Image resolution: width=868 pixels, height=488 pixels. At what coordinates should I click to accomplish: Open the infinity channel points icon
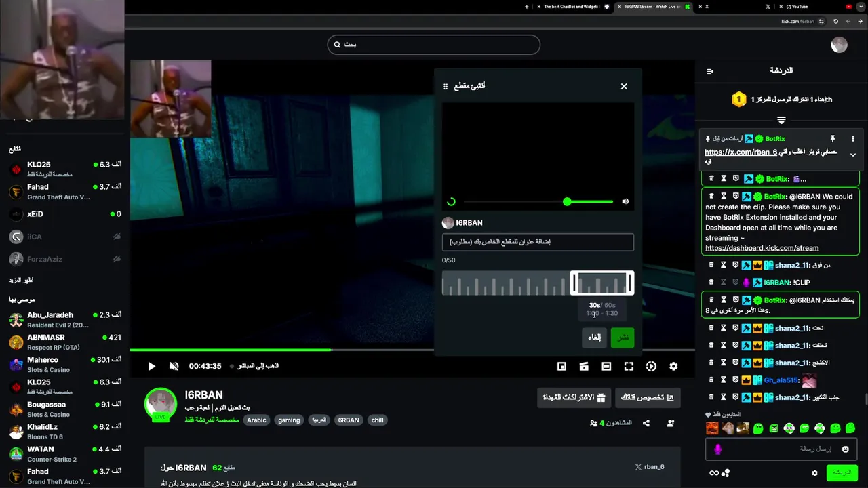(714, 473)
